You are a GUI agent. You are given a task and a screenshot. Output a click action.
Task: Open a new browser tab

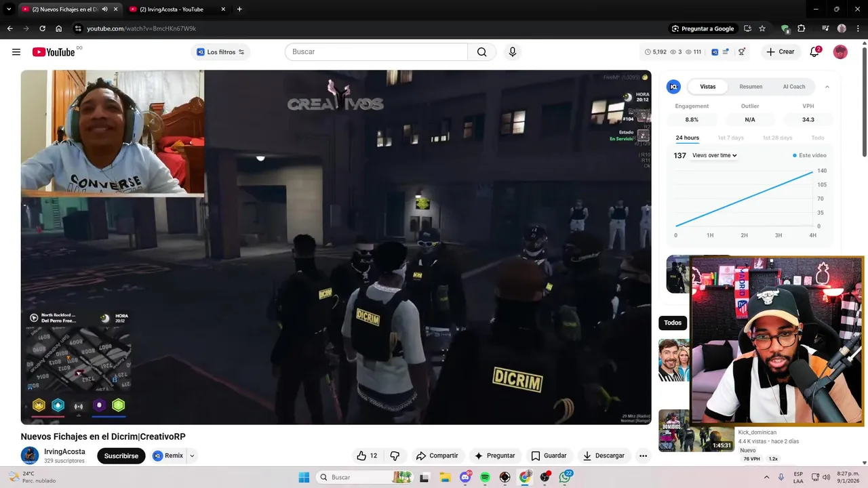pos(239,9)
